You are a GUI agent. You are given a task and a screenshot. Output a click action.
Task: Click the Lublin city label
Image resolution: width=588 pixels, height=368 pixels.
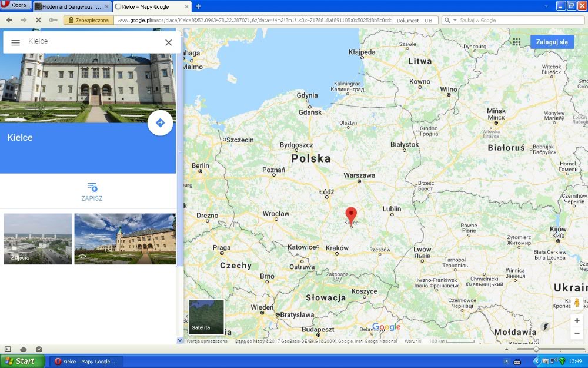[392, 209]
